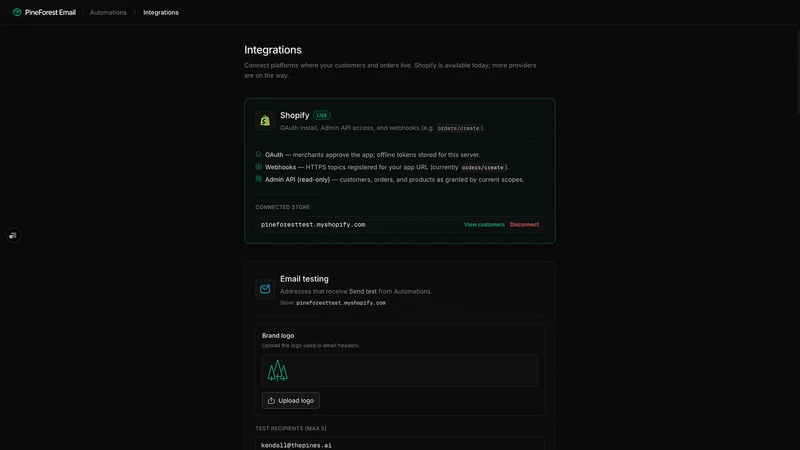Screen dimensions: 800x450
Task: Click the orders/create code tag in Webhooks row
Action: (482, 167)
